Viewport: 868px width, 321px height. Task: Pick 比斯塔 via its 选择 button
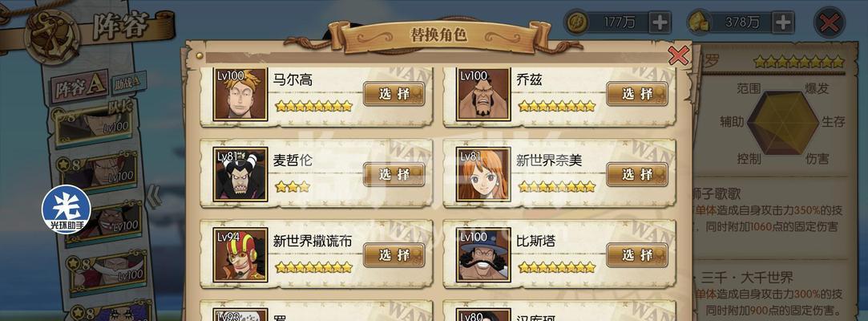pyautogui.click(x=637, y=254)
